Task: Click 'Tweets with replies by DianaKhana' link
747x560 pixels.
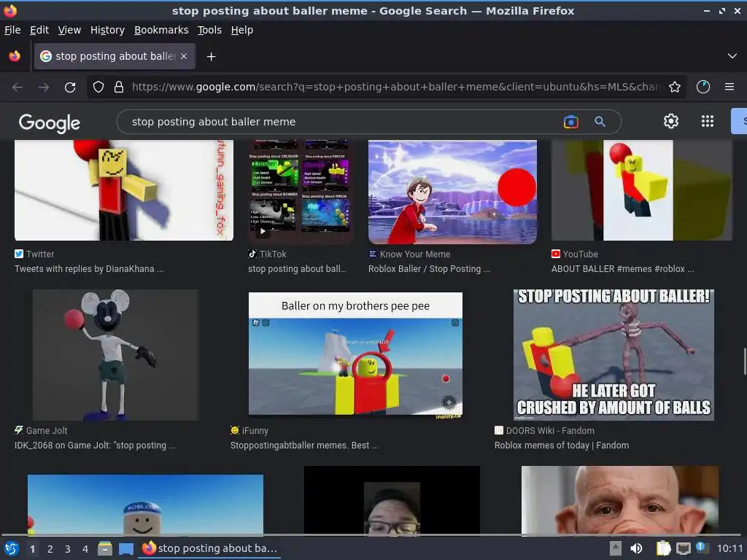Action: 89,268
